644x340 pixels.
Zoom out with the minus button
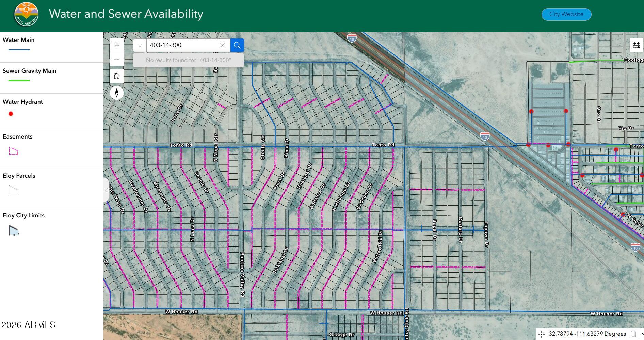click(117, 59)
